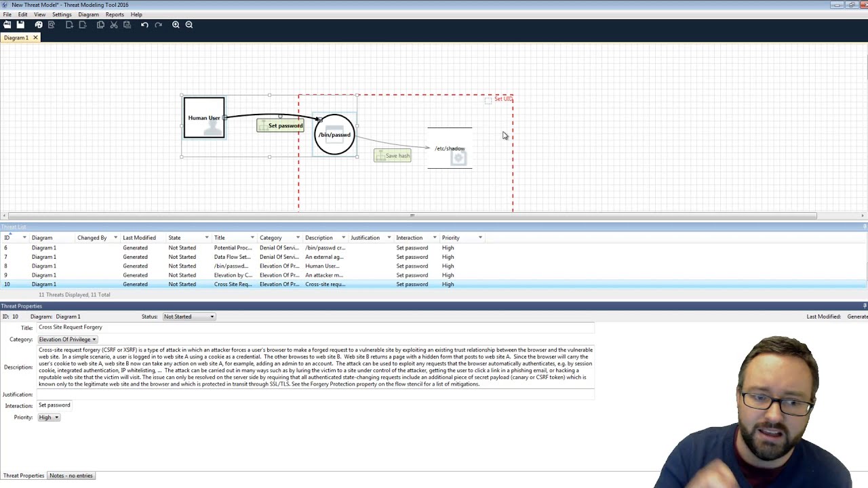Save the threat model with the floppy icon
868x488 pixels.
pyautogui.click(x=20, y=24)
